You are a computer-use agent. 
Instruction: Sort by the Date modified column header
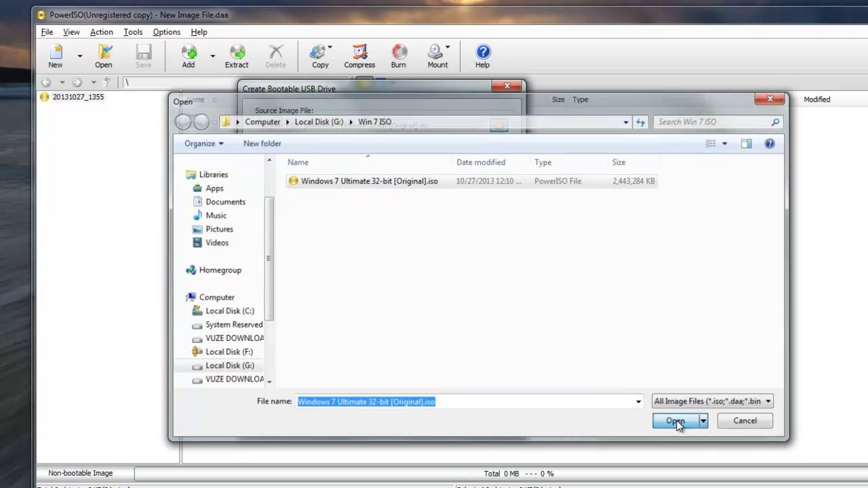point(492,163)
